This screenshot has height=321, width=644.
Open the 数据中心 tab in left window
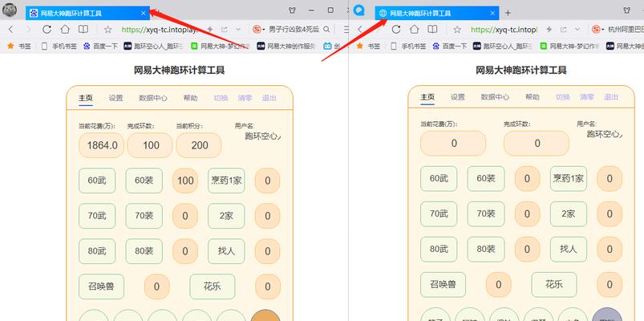click(x=153, y=98)
